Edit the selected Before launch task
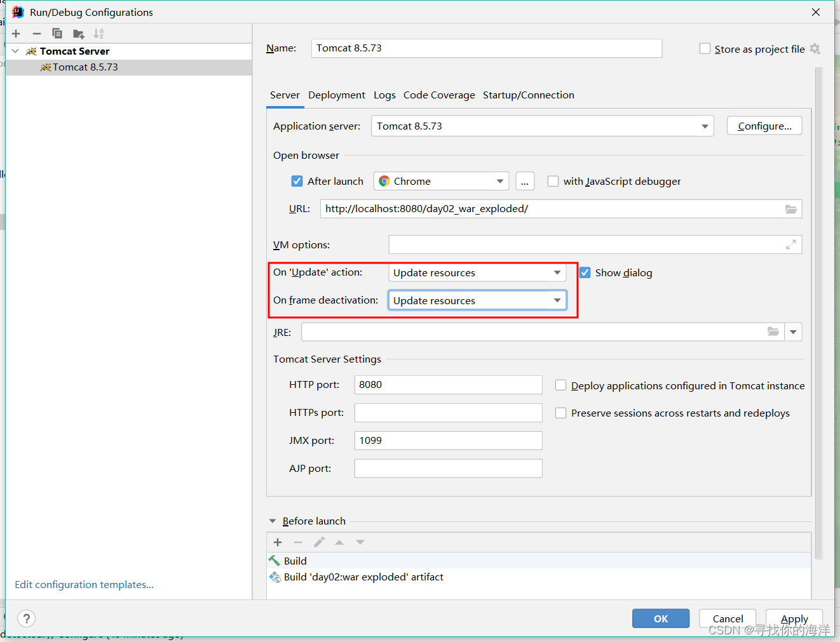Screen dimensions: 840x642 (319, 542)
